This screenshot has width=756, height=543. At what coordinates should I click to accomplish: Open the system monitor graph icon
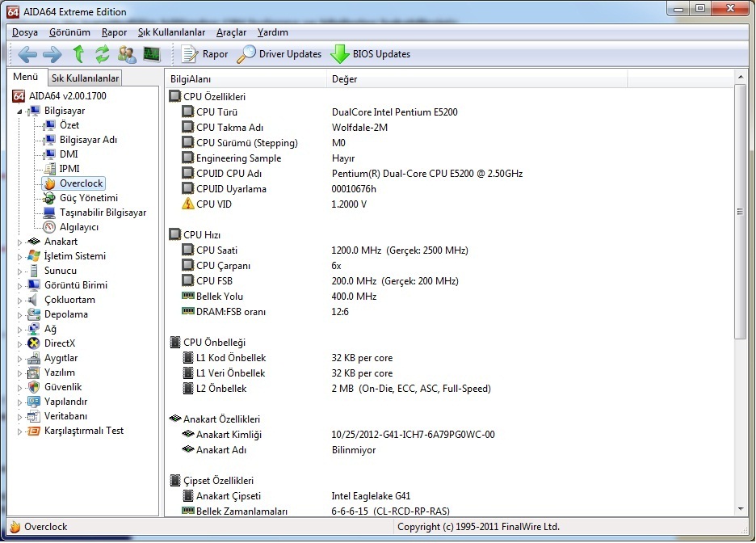[152, 54]
